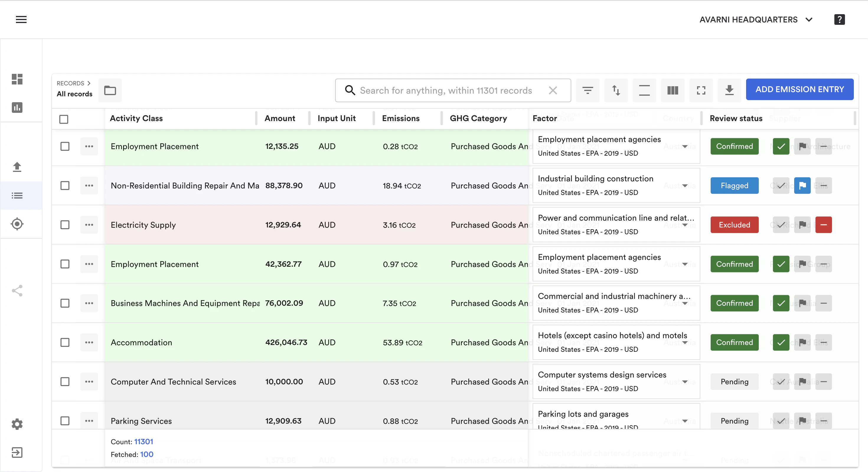Open the column layout icon
This screenshot has width=868, height=472.
[673, 90]
